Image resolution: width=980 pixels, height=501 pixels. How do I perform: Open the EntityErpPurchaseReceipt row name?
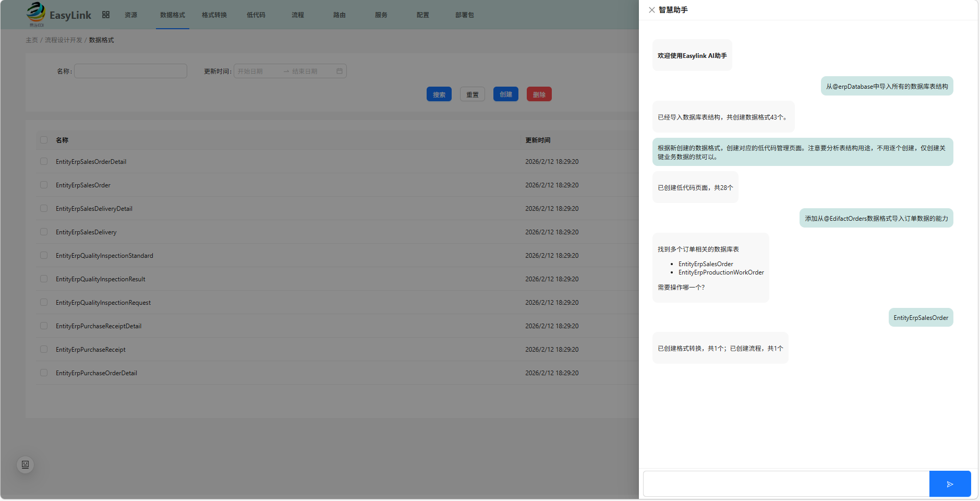(x=91, y=350)
